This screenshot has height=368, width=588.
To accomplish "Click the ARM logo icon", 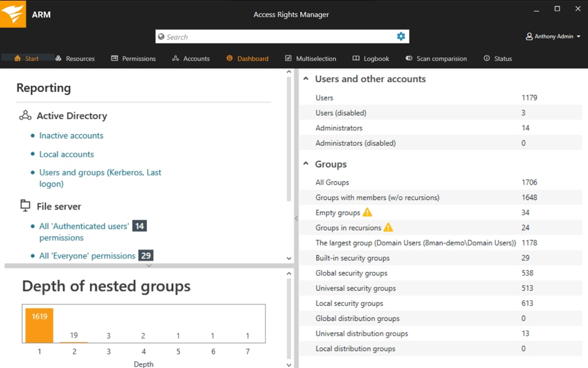I will [13, 14].
